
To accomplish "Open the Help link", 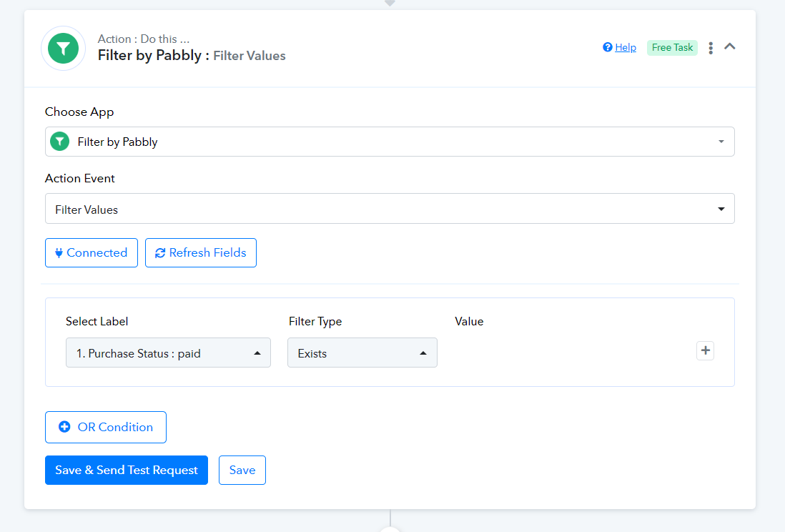I will coord(626,48).
